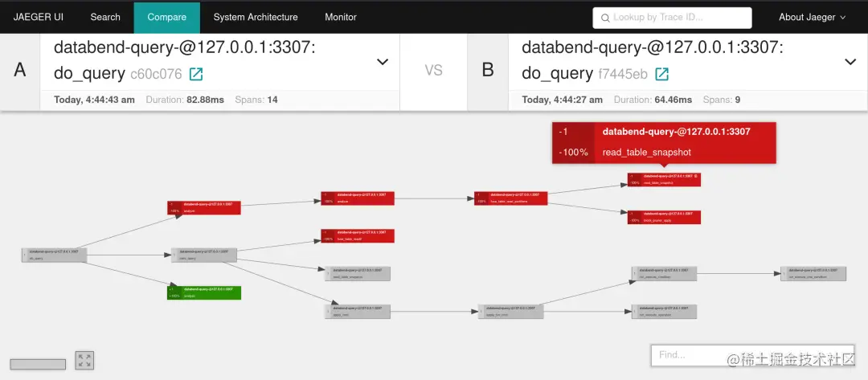The width and height of the screenshot is (868, 380).
Task: Select the red read_table_snapshot node under tooltip
Action: click(x=665, y=179)
